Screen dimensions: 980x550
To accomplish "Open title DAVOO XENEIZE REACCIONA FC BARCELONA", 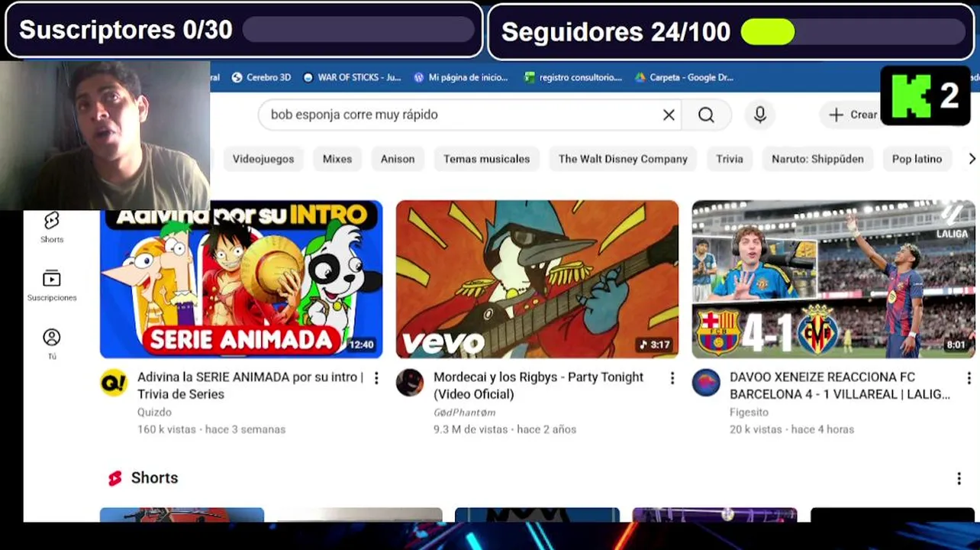I will pos(840,386).
